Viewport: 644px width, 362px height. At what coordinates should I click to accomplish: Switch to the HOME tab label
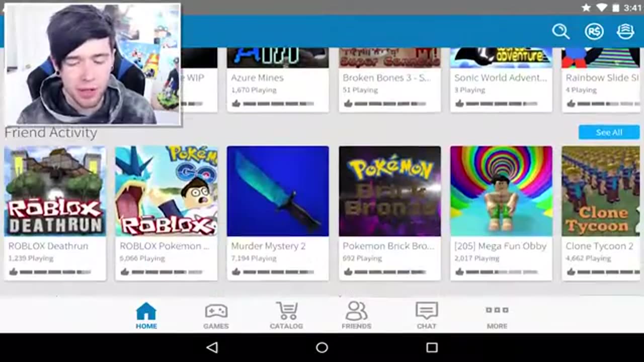tap(146, 326)
